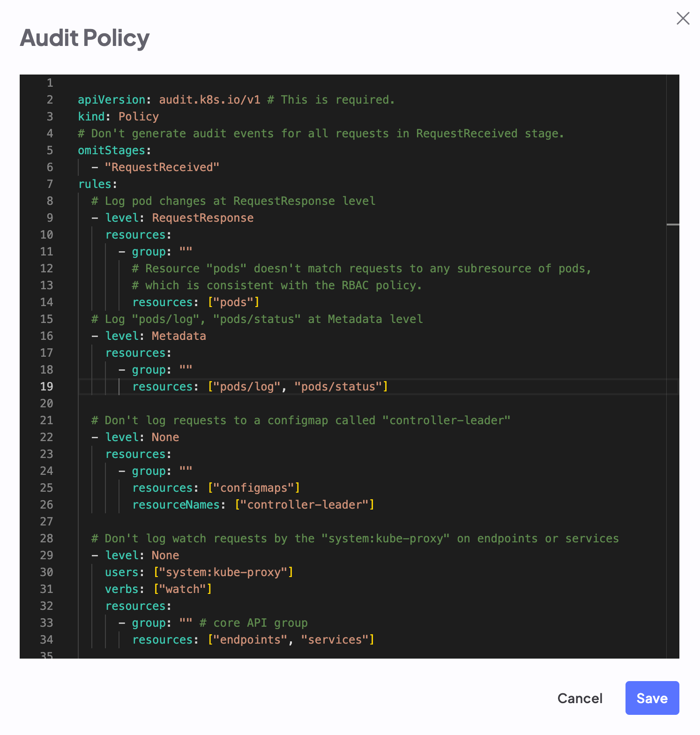
Task: Click 'resources:' on line 23
Action: [138, 454]
